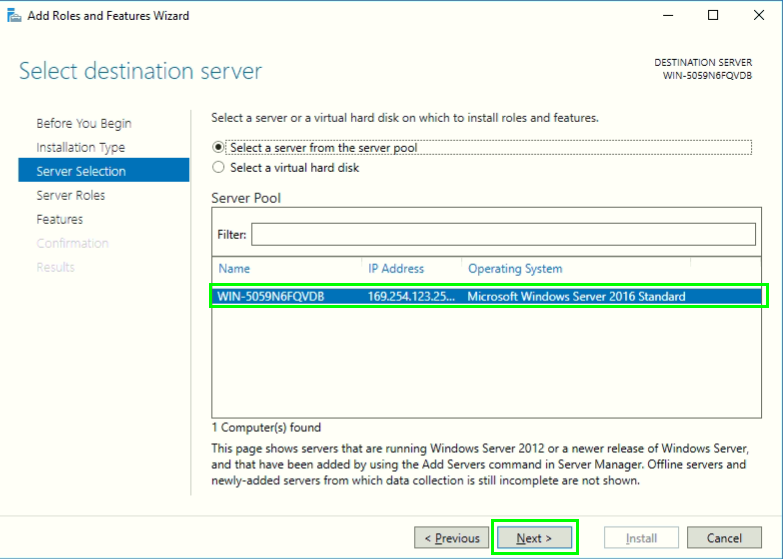The height and width of the screenshot is (559, 783).
Task: Jump to Features step
Action: click(x=59, y=219)
